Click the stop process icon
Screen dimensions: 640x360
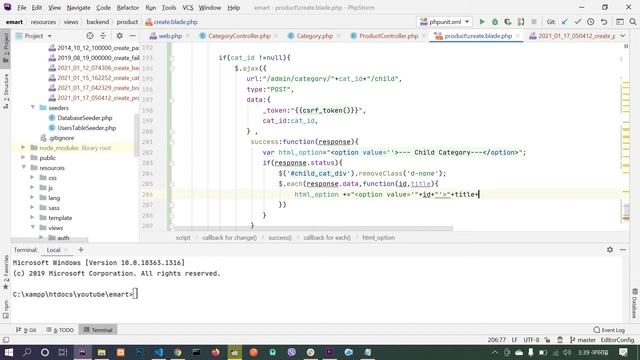pyautogui.click(x=533, y=22)
